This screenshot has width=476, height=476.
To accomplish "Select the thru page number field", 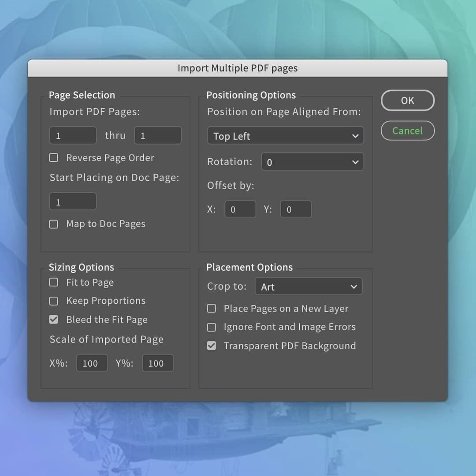I will pyautogui.click(x=157, y=135).
